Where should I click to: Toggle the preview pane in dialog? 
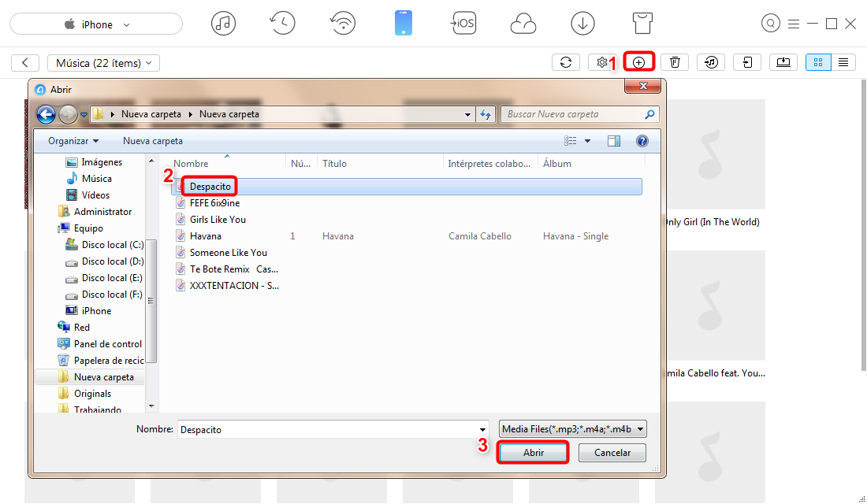614,141
